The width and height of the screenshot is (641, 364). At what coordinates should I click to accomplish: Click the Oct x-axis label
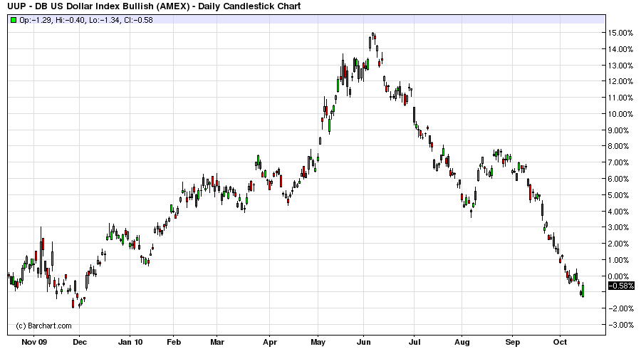click(560, 342)
